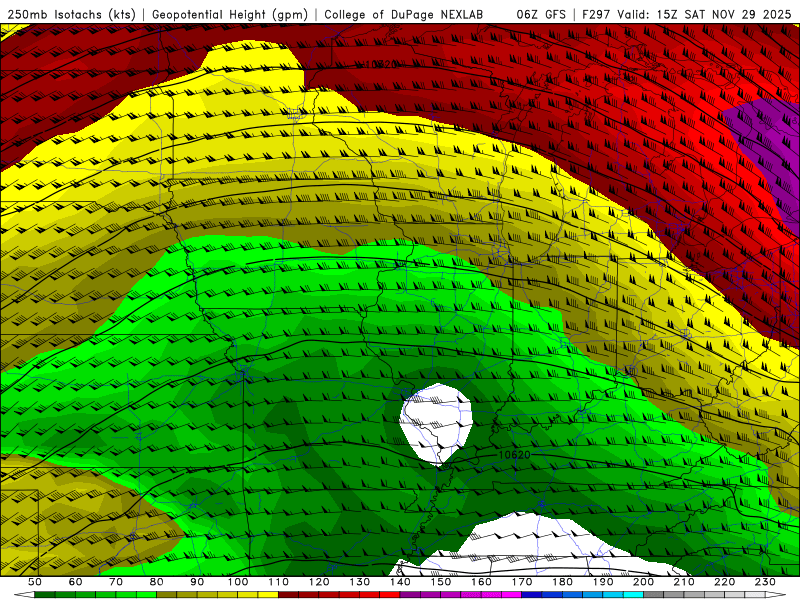This screenshot has width=800, height=600.
Task: Click the 10620 contour label beside white oval
Action: tap(514, 455)
